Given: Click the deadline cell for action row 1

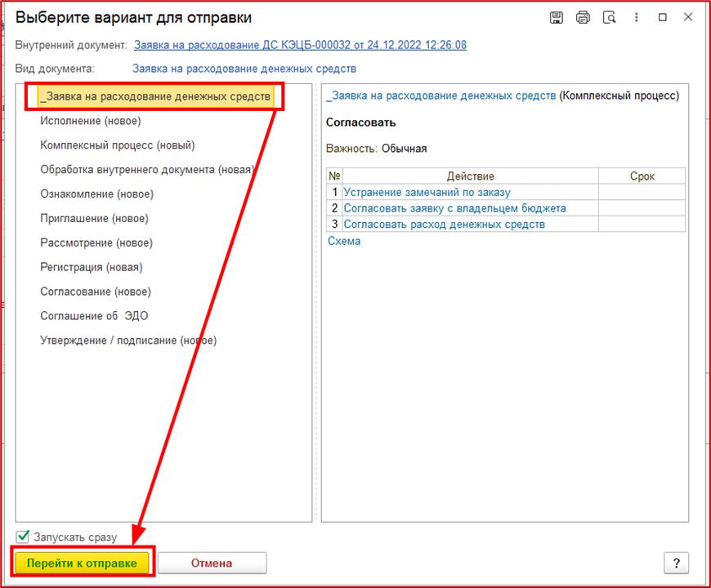Looking at the screenshot, I should (642, 192).
